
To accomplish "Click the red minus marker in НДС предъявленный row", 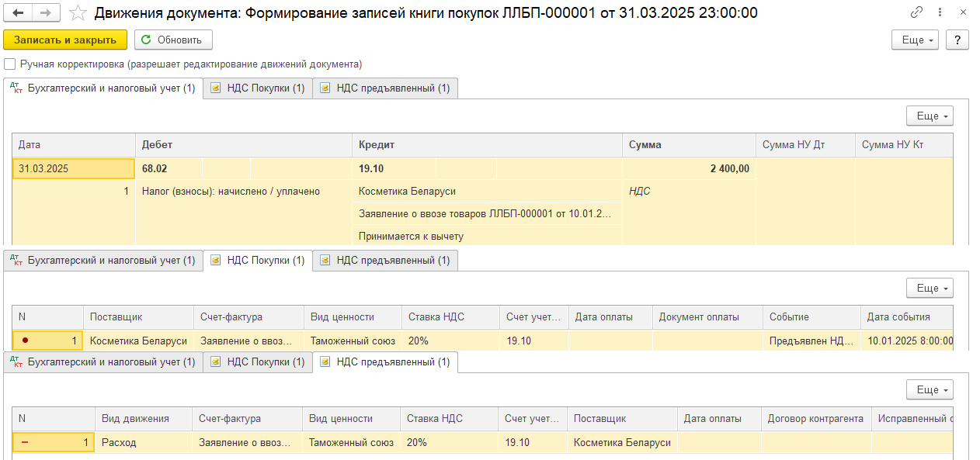I will (x=25, y=442).
